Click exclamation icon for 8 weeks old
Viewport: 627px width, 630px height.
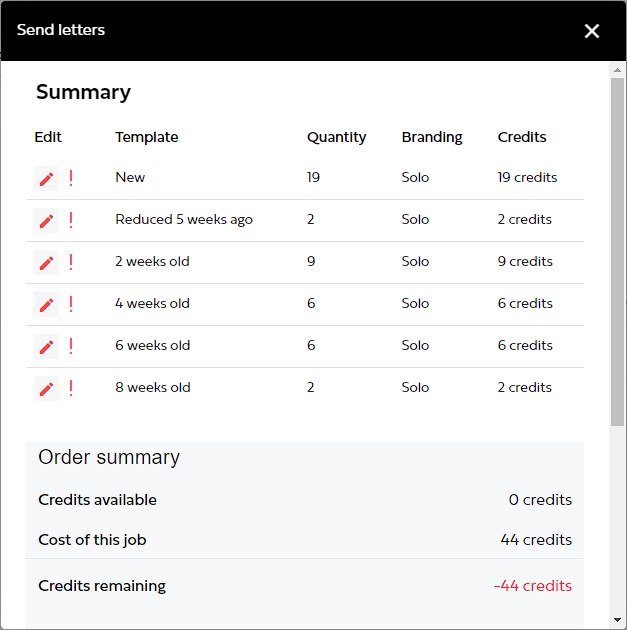pyautogui.click(x=71, y=388)
